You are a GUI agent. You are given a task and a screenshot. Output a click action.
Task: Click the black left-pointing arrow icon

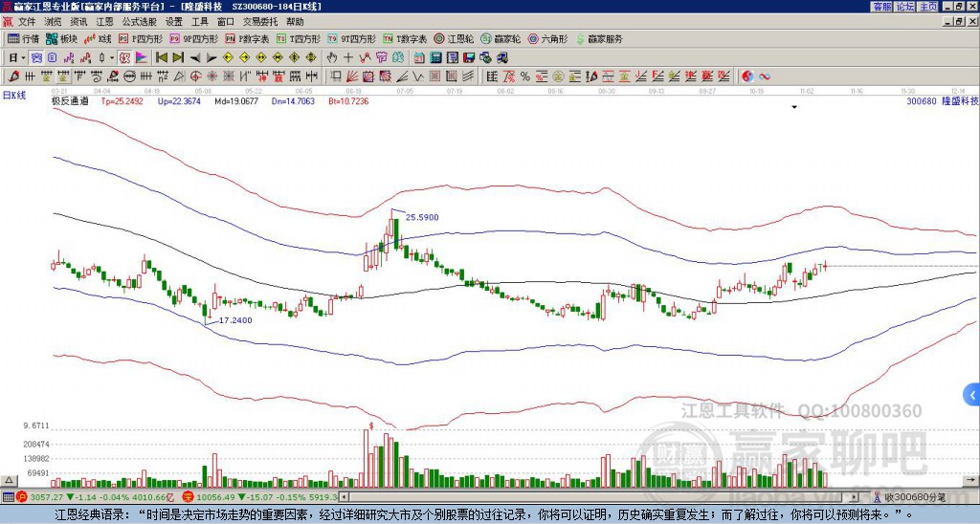[195, 58]
